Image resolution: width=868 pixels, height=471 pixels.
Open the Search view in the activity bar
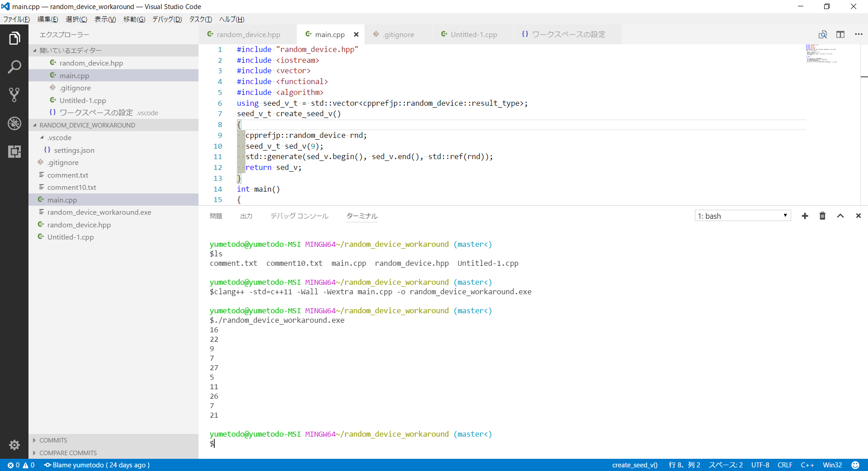tap(15, 66)
